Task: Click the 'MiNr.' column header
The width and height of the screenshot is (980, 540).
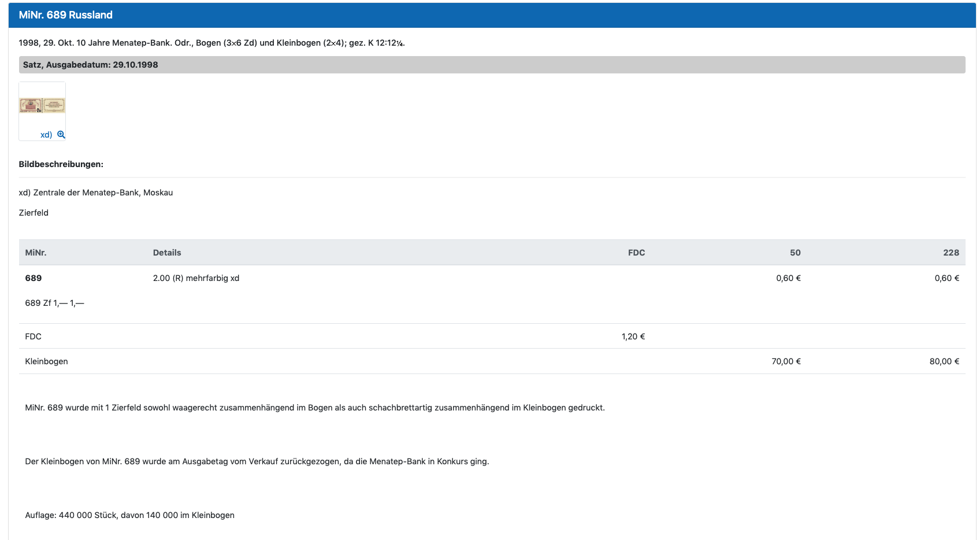Action: pyautogui.click(x=36, y=253)
